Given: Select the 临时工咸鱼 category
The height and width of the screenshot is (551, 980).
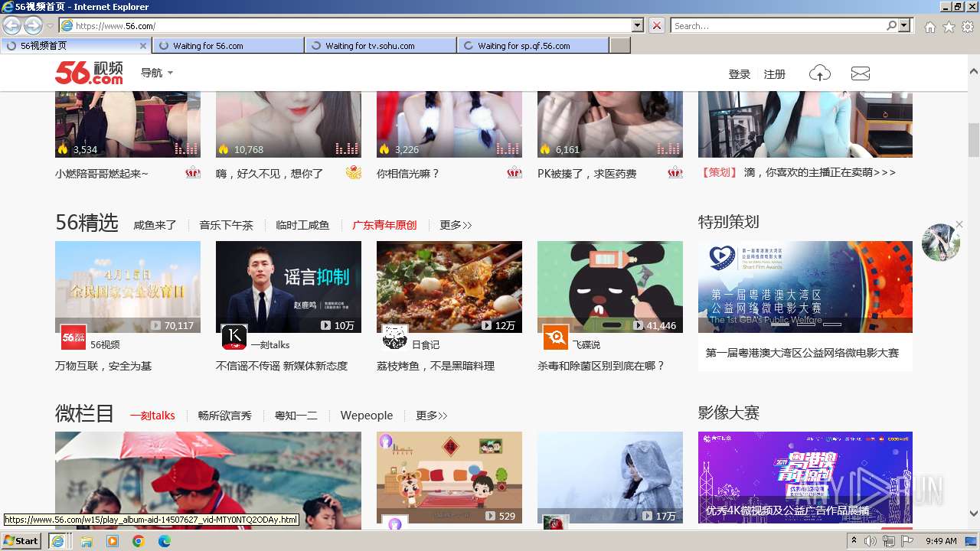Looking at the screenshot, I should pyautogui.click(x=302, y=225).
